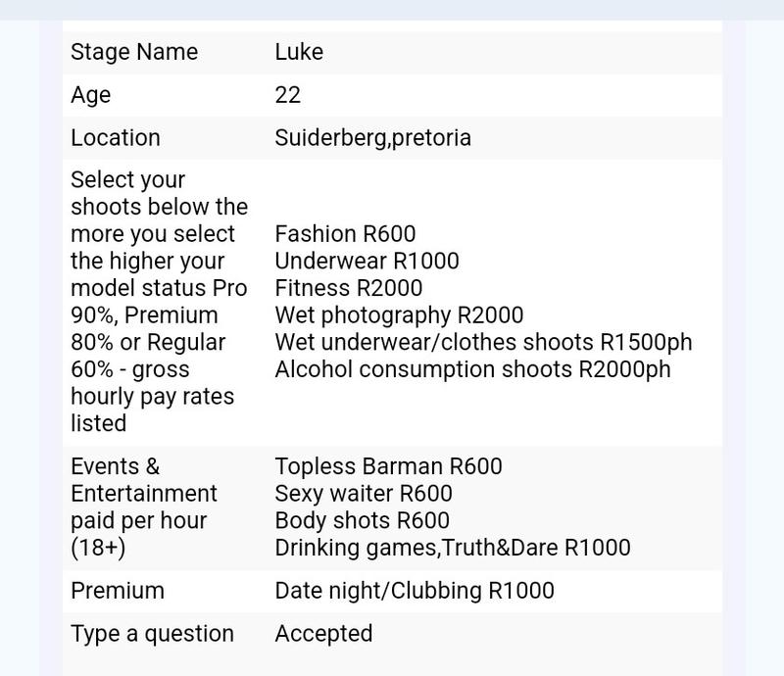Select the Suiderberg,pretoria location text

(373, 138)
